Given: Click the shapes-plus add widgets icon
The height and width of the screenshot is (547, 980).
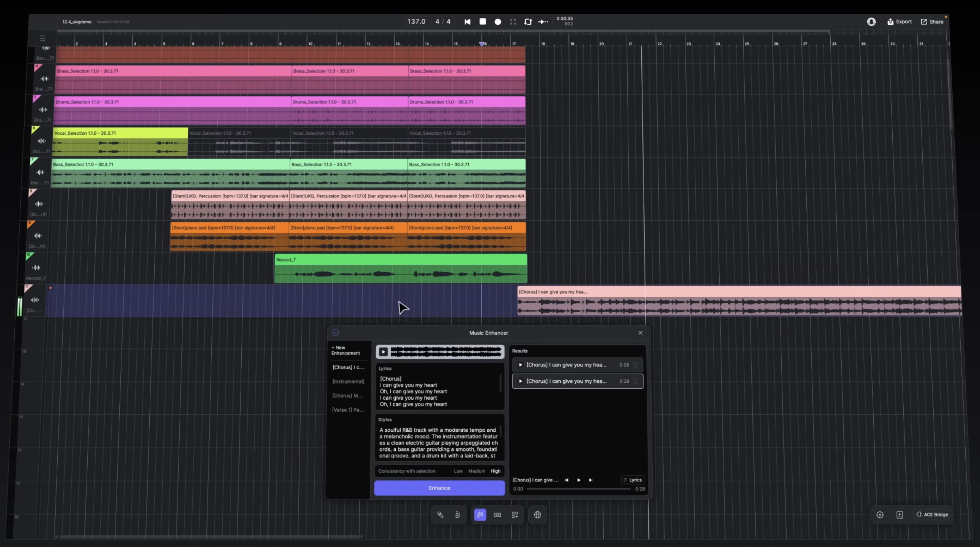Looking at the screenshot, I should (x=515, y=515).
